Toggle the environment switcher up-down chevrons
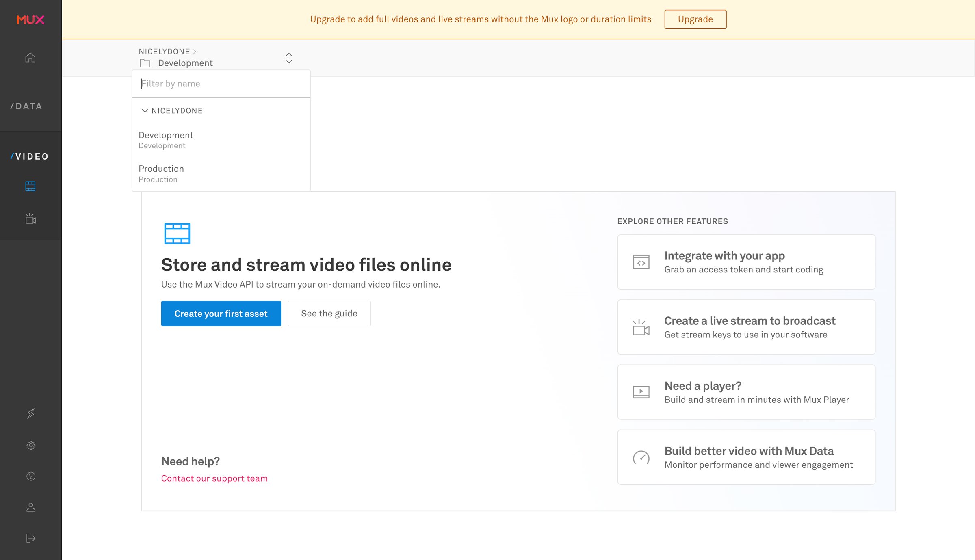 (x=289, y=58)
